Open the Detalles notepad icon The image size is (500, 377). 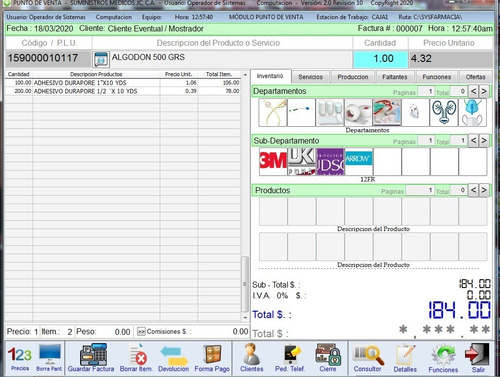click(x=405, y=359)
